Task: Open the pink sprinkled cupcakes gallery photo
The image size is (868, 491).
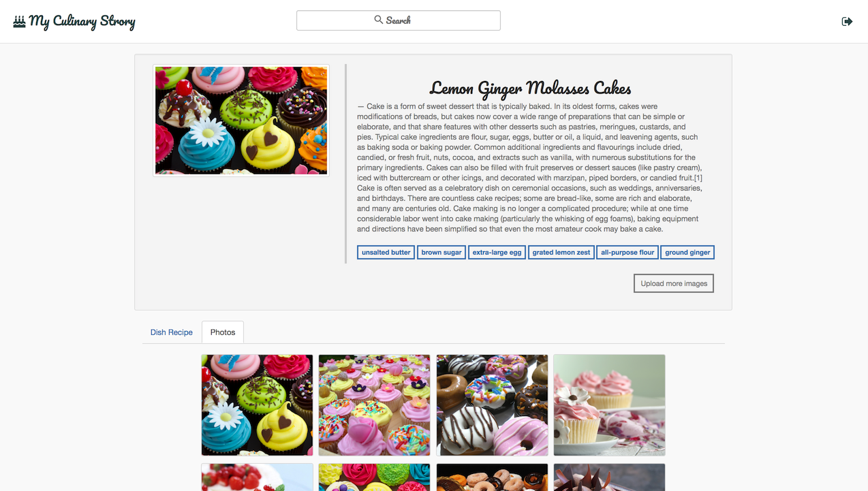Action: click(x=375, y=405)
